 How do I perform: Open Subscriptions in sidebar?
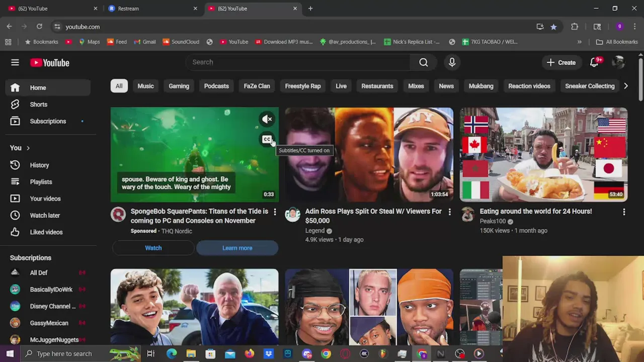click(x=48, y=121)
